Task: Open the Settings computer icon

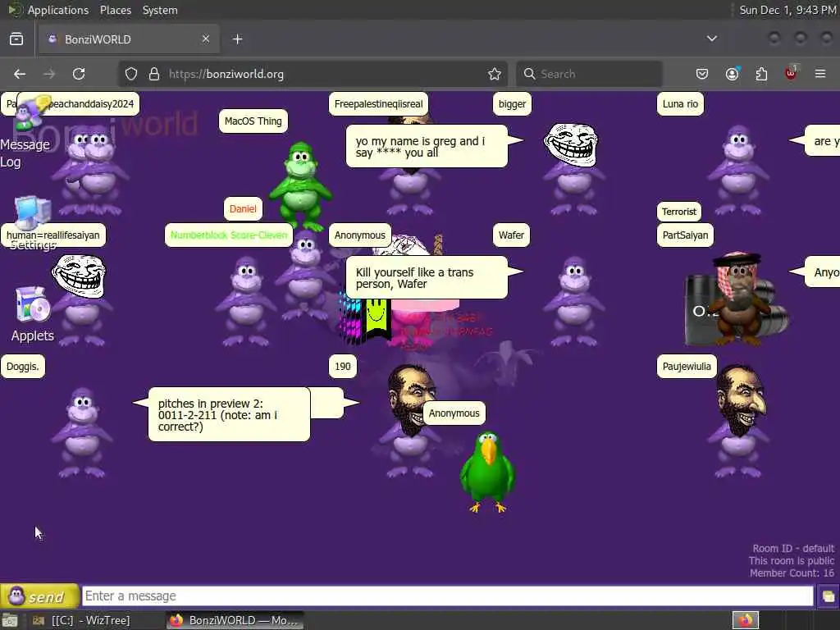Action: [33, 212]
